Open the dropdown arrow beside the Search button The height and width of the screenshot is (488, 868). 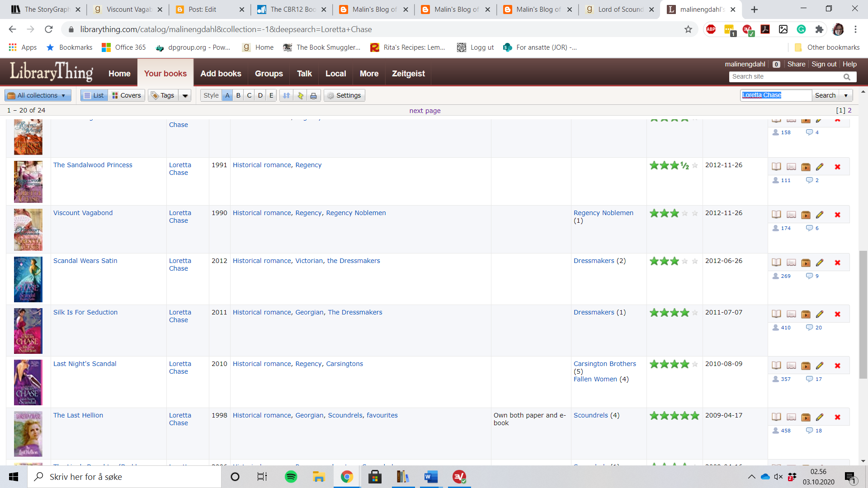coord(846,95)
